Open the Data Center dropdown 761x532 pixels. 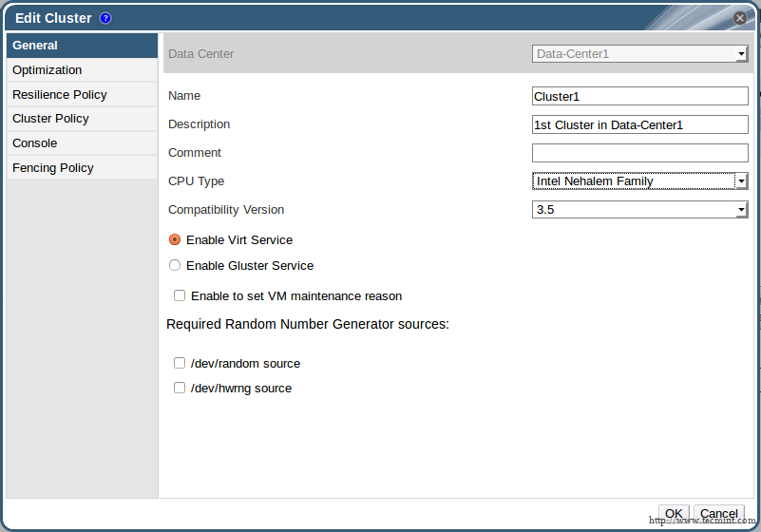(639, 54)
